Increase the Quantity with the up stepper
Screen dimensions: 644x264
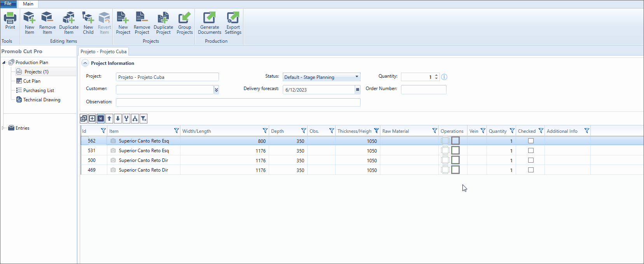pyautogui.click(x=436, y=75)
